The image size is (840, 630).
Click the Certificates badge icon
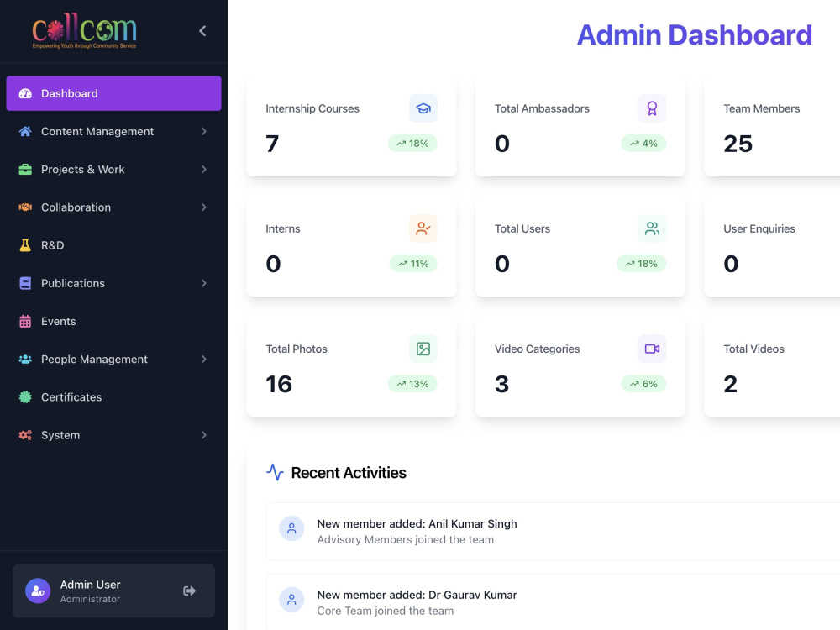tap(25, 397)
